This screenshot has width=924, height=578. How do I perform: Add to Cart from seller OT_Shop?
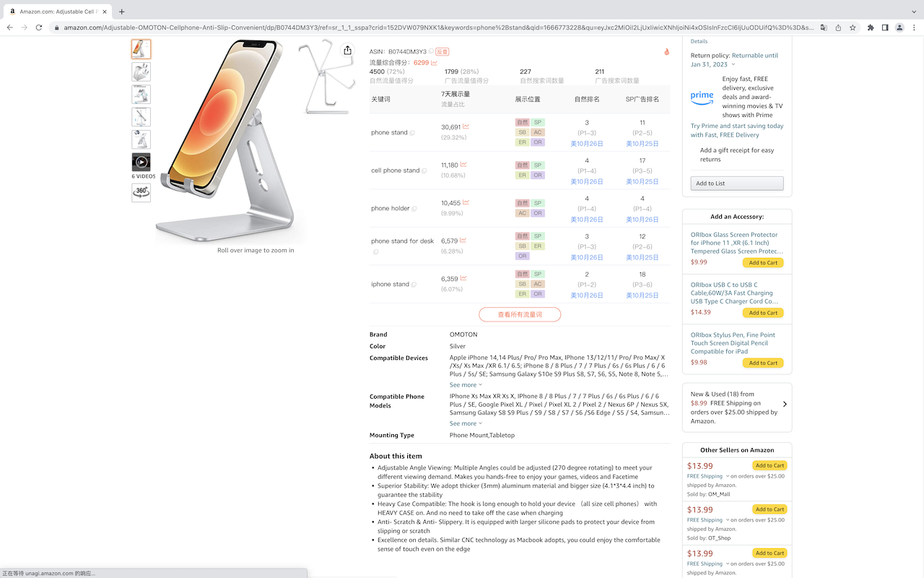(x=770, y=509)
